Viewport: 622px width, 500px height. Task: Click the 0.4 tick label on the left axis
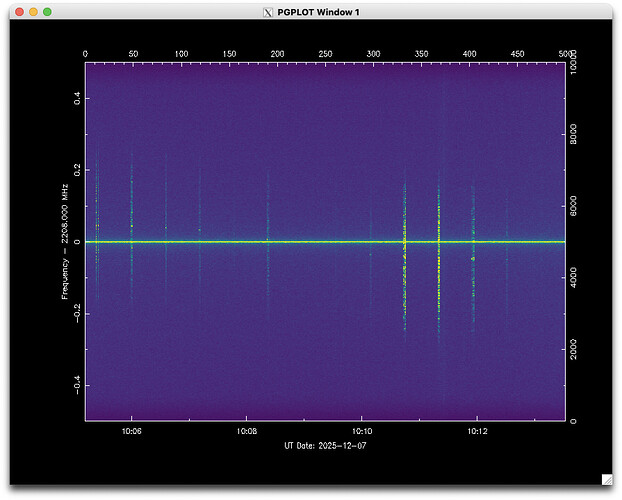(74, 99)
